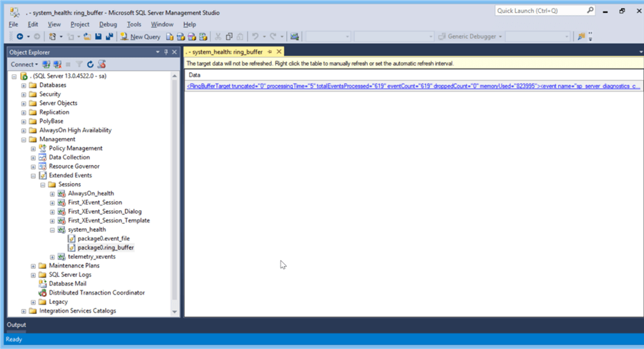Expand the Databases folder
Image resolution: width=644 pixels, height=349 pixels.
coord(24,85)
